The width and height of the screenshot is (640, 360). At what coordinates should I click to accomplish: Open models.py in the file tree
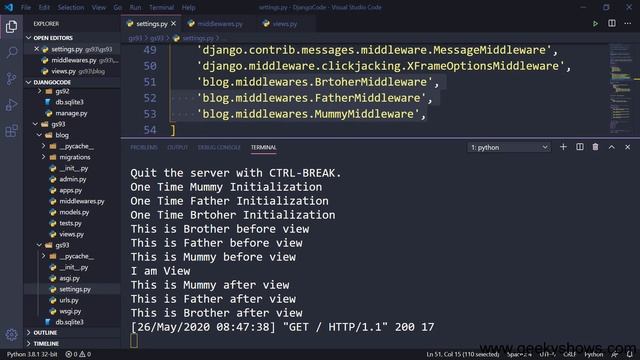pyautogui.click(x=74, y=212)
